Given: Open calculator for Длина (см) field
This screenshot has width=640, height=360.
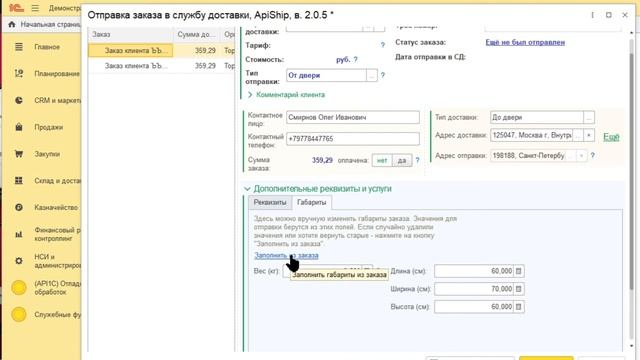Looking at the screenshot, I should (518, 271).
